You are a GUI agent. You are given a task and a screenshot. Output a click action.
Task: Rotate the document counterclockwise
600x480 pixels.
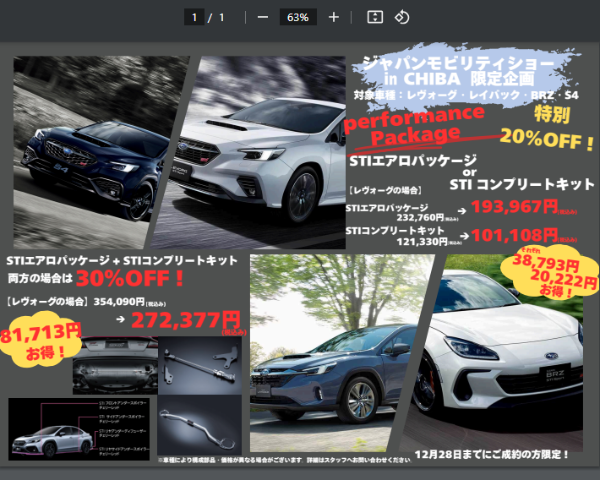[x=402, y=17]
